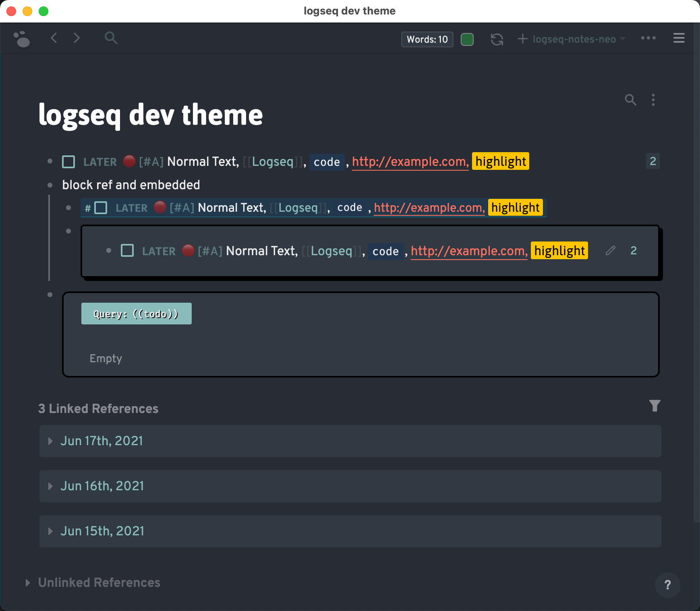Open the Jun 15th, 2021 journal page
Viewport: 700px width, 611px height.
(102, 531)
